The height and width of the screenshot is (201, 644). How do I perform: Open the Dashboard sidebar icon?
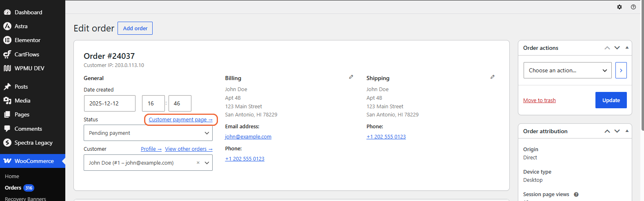click(x=7, y=12)
